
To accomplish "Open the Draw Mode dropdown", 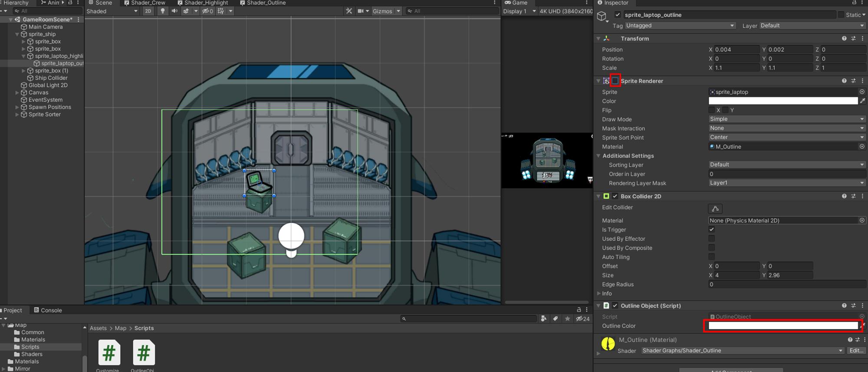I will 786,119.
